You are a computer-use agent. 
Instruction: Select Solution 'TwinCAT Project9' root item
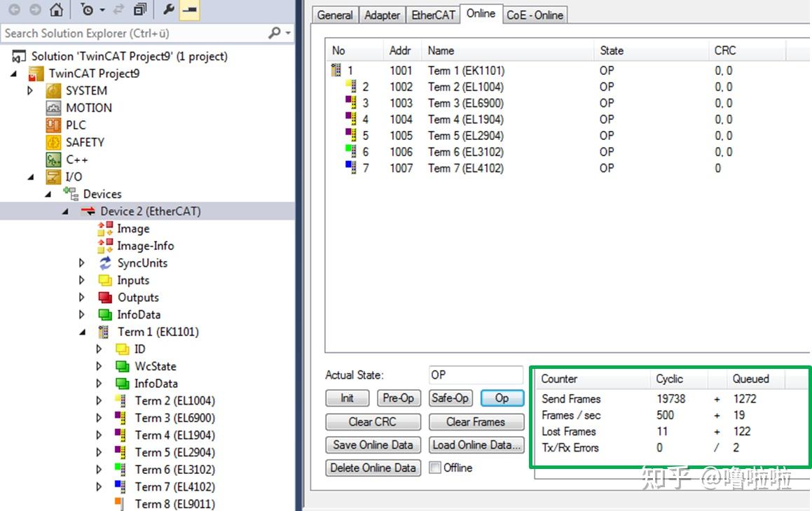(x=129, y=56)
